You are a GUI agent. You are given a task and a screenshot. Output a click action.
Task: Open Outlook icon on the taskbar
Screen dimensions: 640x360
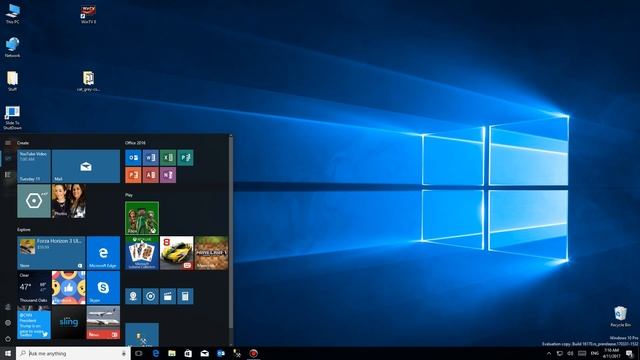pos(221,353)
